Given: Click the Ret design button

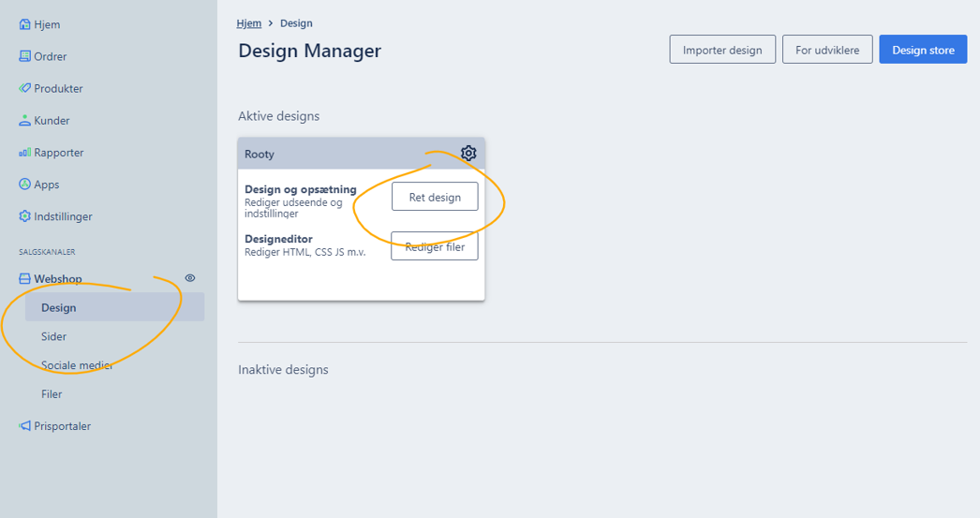Looking at the screenshot, I should (x=435, y=197).
